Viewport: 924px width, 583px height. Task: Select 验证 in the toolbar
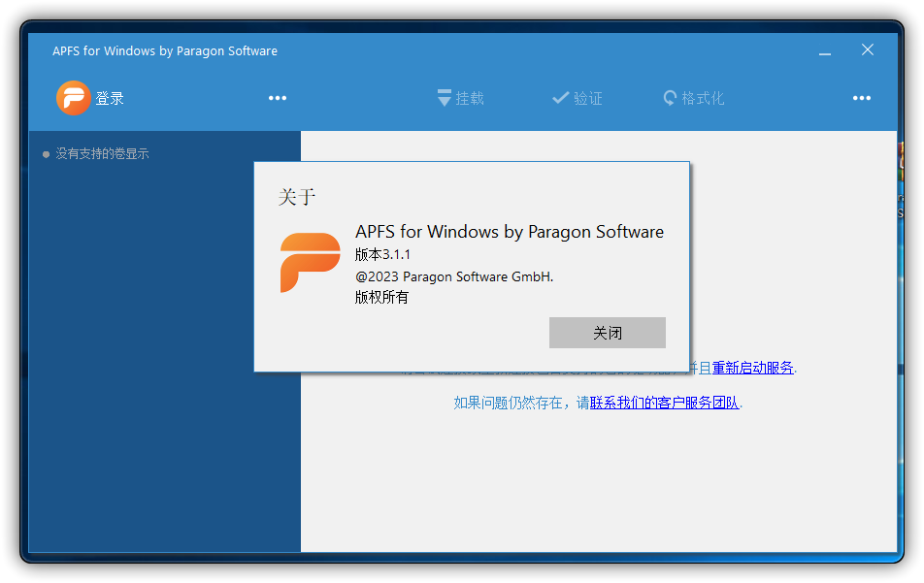pyautogui.click(x=587, y=98)
